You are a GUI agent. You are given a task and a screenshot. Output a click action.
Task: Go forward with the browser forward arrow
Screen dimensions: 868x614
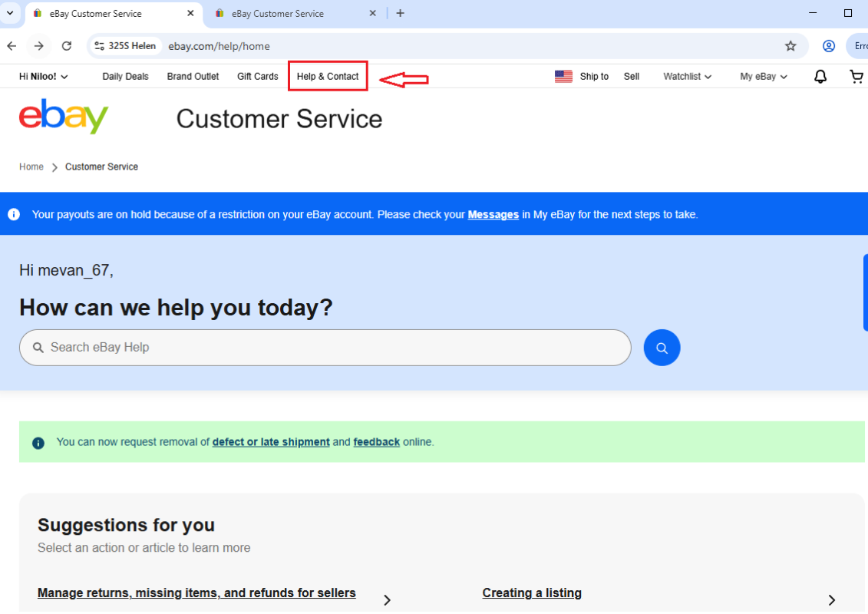tap(38, 46)
